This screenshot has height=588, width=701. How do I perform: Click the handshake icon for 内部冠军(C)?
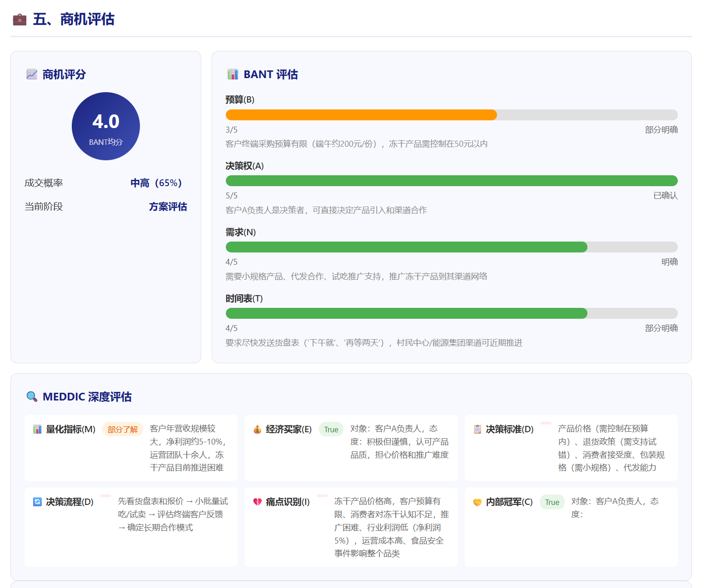click(477, 502)
